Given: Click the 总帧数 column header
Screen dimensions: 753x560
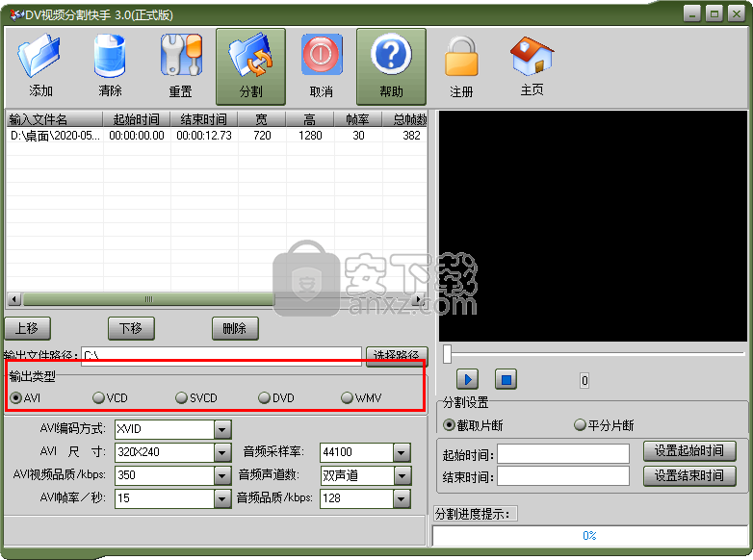Looking at the screenshot, I should pos(404,119).
